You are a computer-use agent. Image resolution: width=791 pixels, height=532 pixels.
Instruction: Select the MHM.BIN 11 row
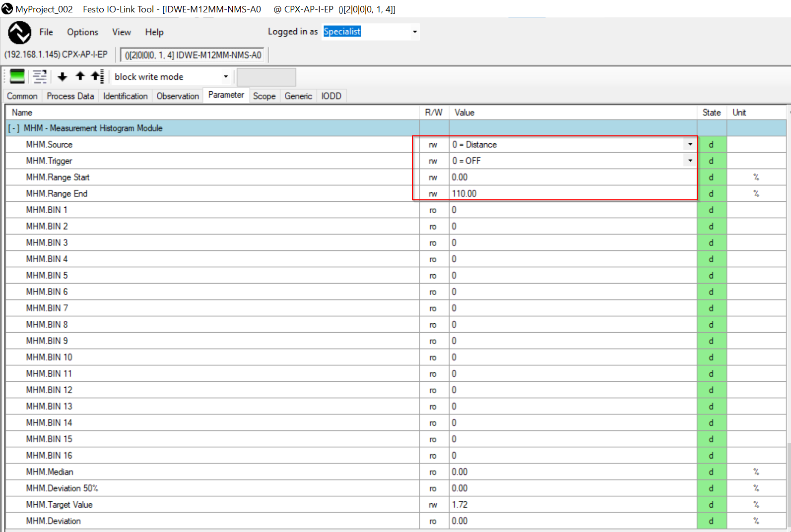coord(395,373)
